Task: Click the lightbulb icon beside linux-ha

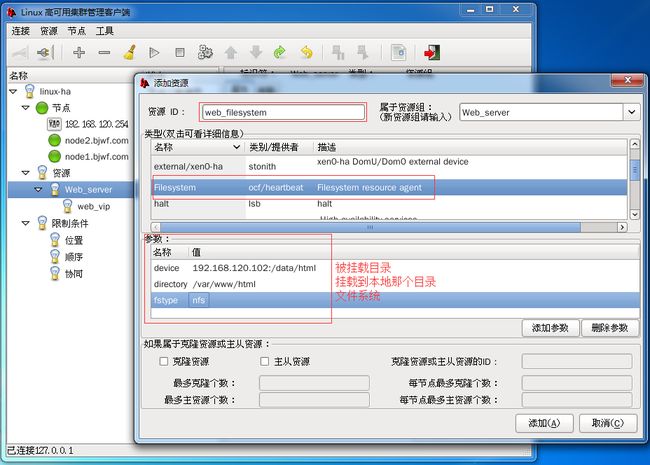Action: pyautogui.click(x=29, y=91)
